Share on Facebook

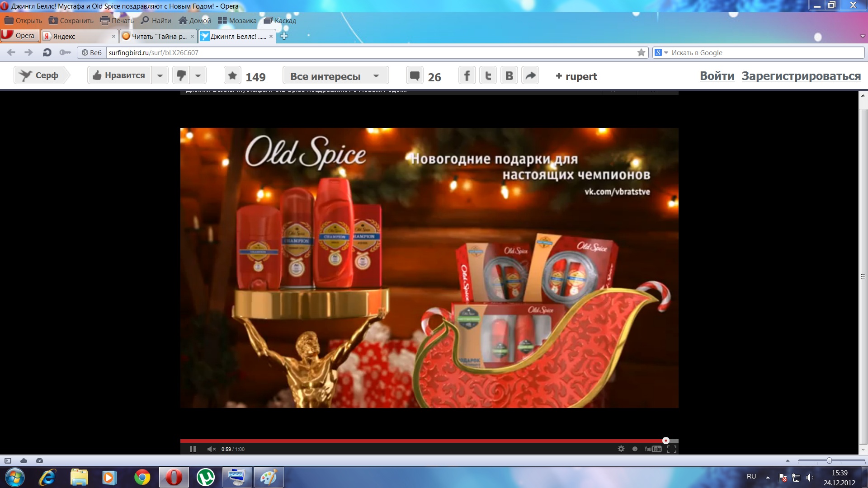pos(467,75)
